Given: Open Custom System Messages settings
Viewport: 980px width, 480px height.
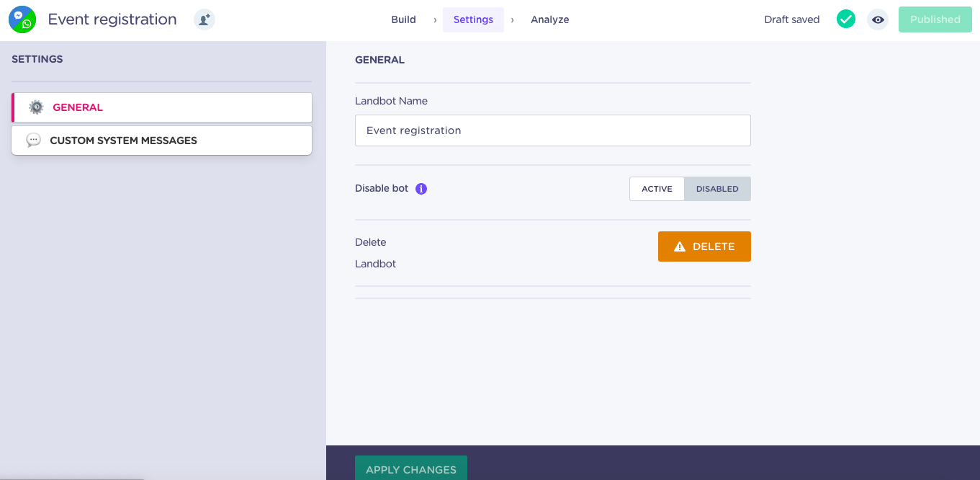Looking at the screenshot, I should coord(162,141).
